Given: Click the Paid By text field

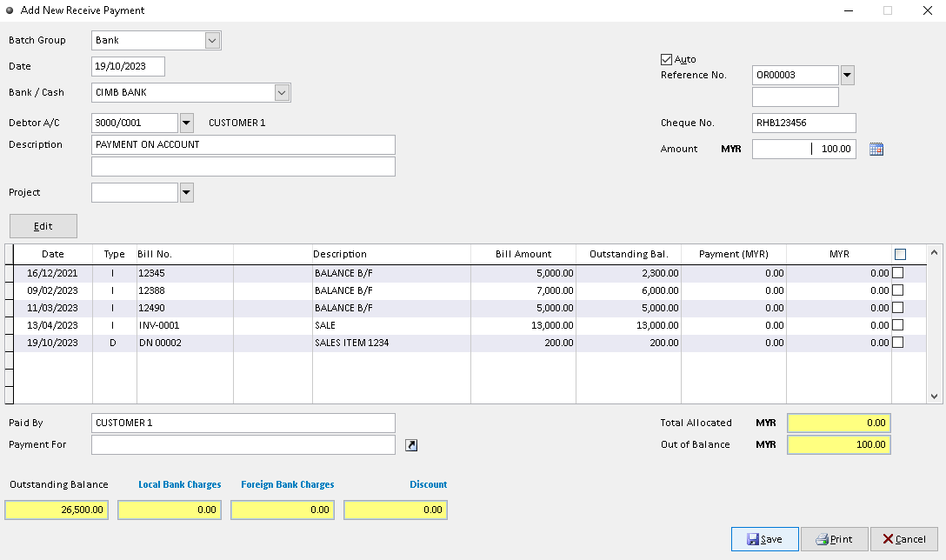Looking at the screenshot, I should pyautogui.click(x=243, y=423).
